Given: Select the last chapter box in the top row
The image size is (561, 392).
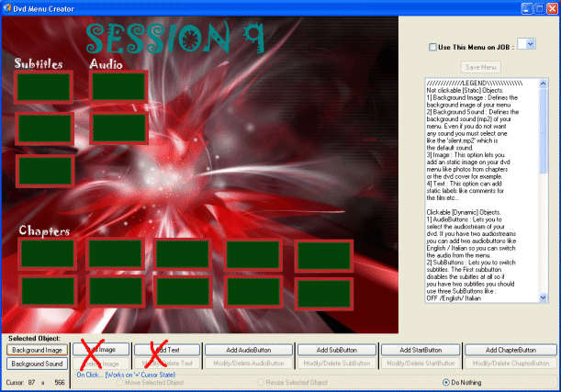Looking at the screenshot, I should click(324, 256).
